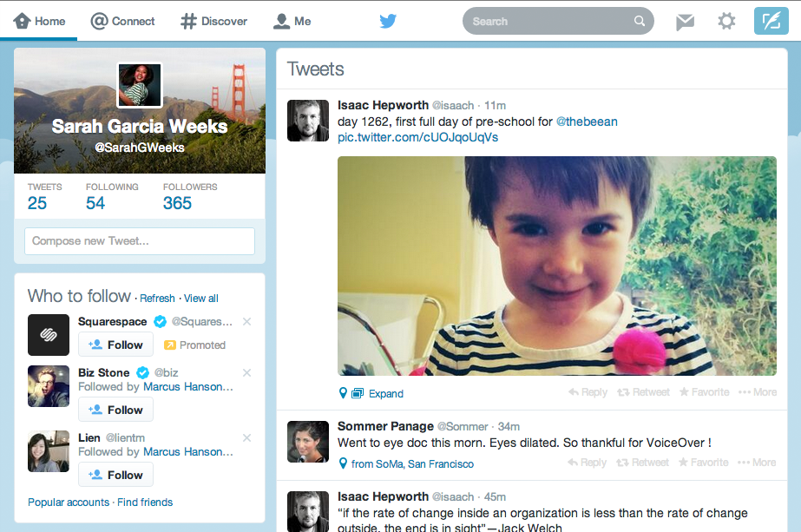Open Isaac Hepworth avatar on 11m tweet
Screen dimensions: 801x532
[x=308, y=121]
